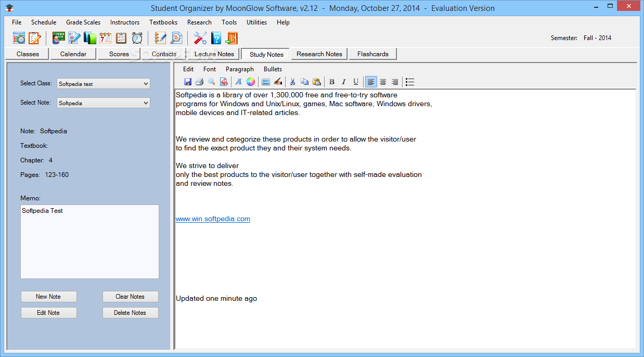The image size is (644, 357).
Task: Click the Clear Notes button
Action: (x=130, y=297)
